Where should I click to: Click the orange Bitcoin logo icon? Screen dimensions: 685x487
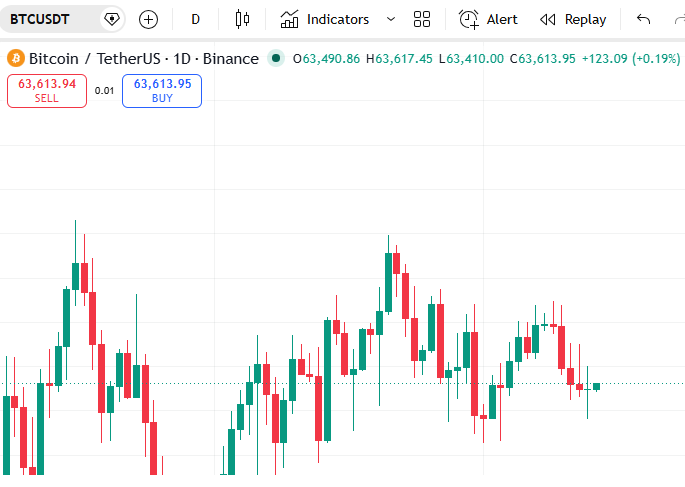tap(16, 58)
